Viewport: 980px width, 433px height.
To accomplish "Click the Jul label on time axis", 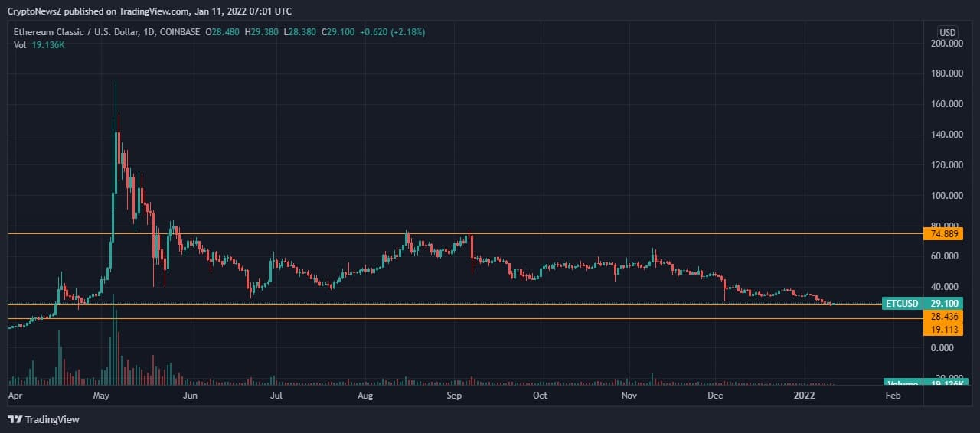I will 276,396.
